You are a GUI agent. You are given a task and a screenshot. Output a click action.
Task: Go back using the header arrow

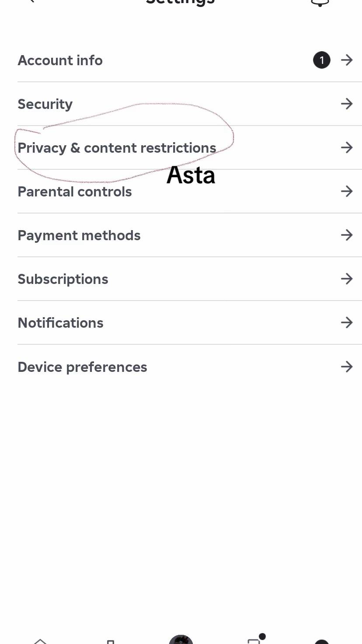[x=31, y=1]
